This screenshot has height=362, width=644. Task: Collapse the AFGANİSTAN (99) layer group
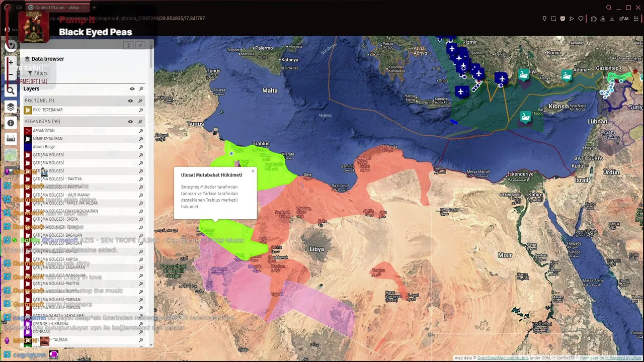42,121
